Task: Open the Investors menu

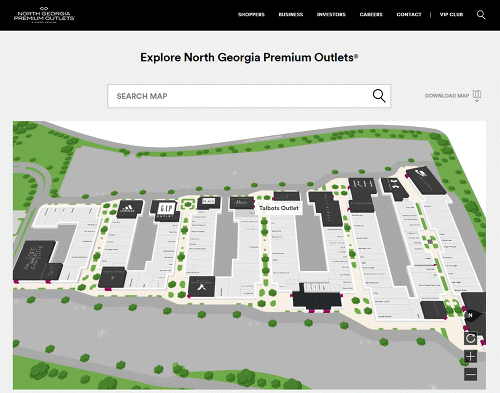Action: (x=331, y=15)
